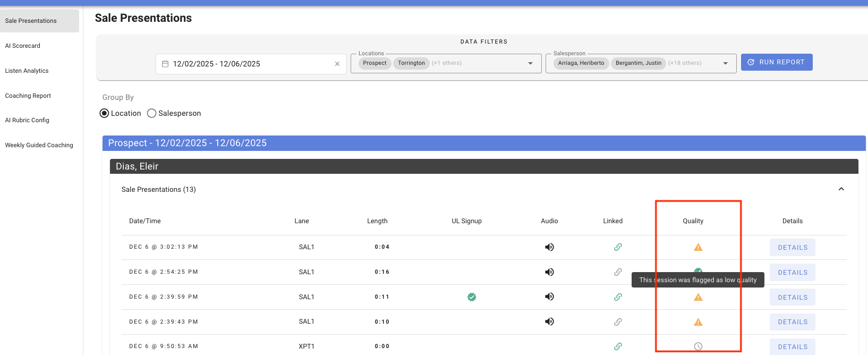Open Details for the 2:39:59 PM presentation
The width and height of the screenshot is (868, 355).
point(793,297)
